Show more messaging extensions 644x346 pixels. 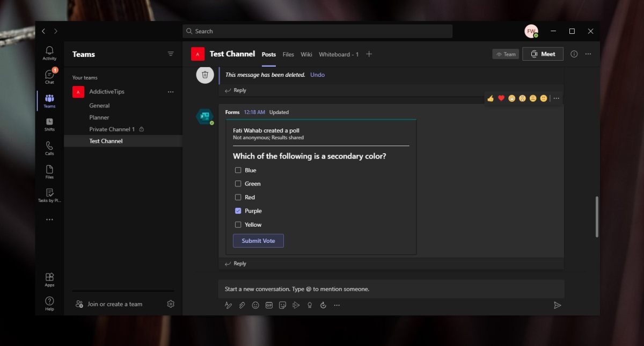click(336, 305)
